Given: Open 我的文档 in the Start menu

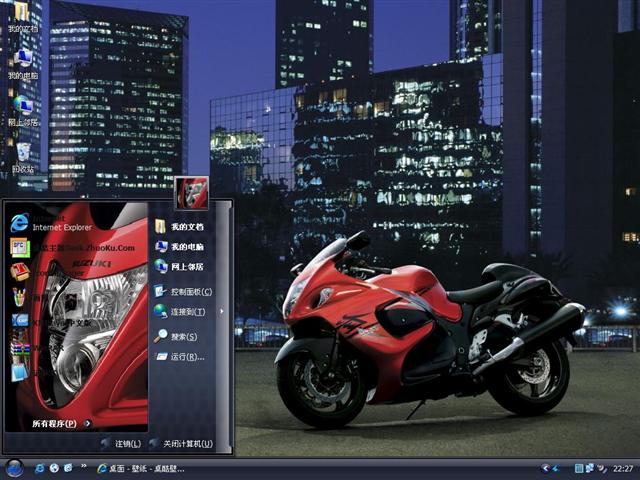Looking at the screenshot, I should coord(186,227).
